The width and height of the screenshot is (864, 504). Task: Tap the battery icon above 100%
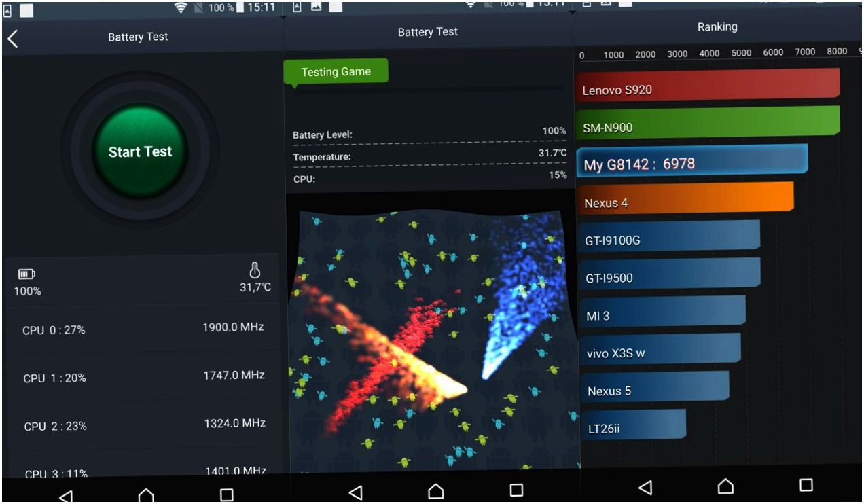[26, 274]
